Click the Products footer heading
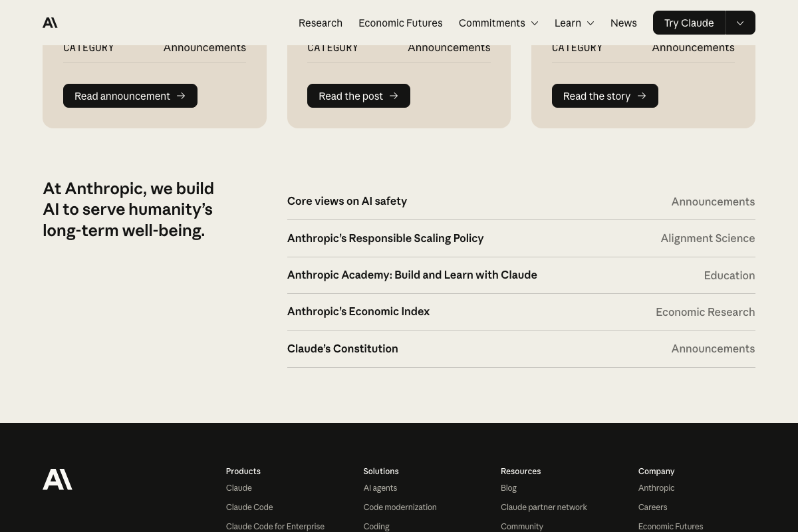Screen dimensions: 798x532 [243, 471]
